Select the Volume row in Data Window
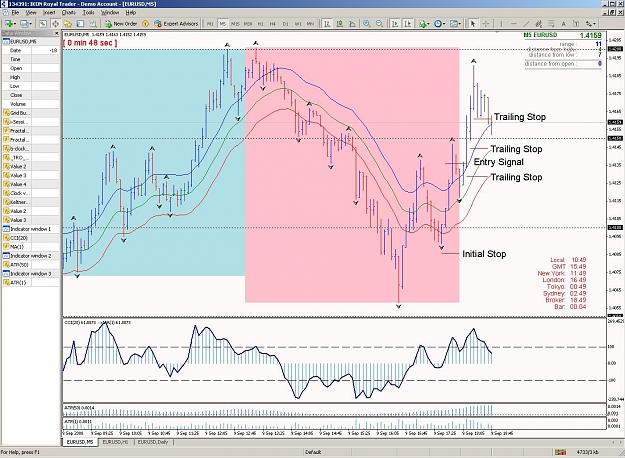The height and width of the screenshot is (458, 625). (x=31, y=104)
